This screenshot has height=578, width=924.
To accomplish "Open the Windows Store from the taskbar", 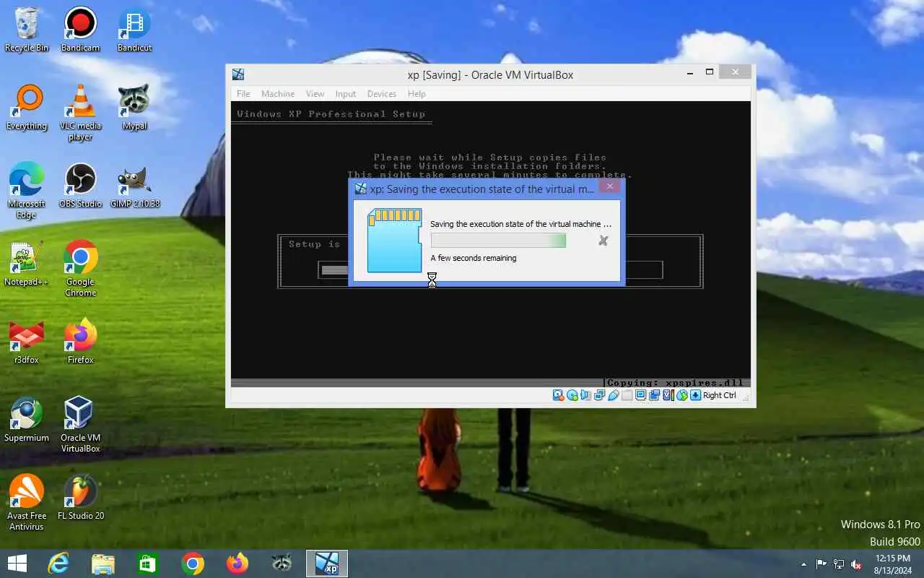I will 148,564.
